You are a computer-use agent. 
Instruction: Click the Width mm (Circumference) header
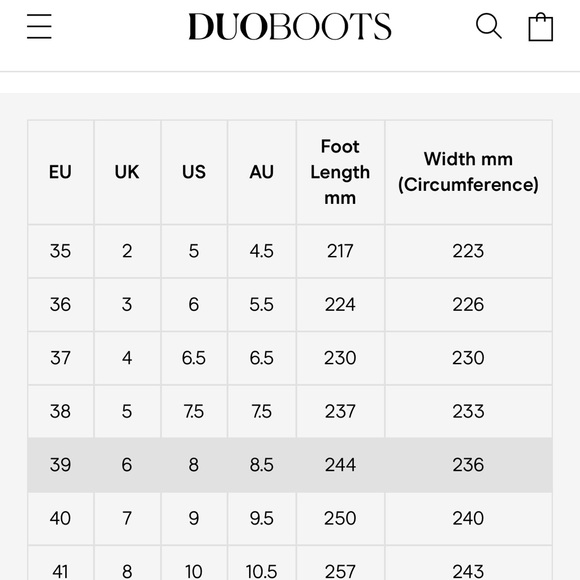tap(468, 172)
